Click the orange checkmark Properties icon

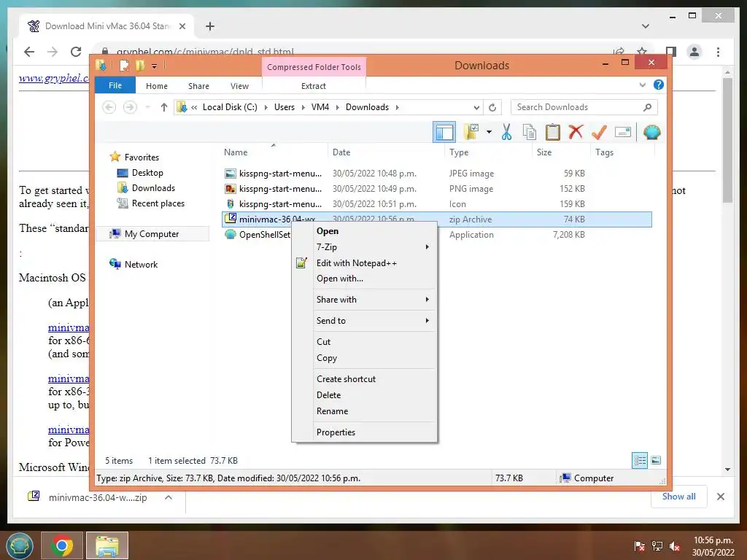tap(599, 132)
